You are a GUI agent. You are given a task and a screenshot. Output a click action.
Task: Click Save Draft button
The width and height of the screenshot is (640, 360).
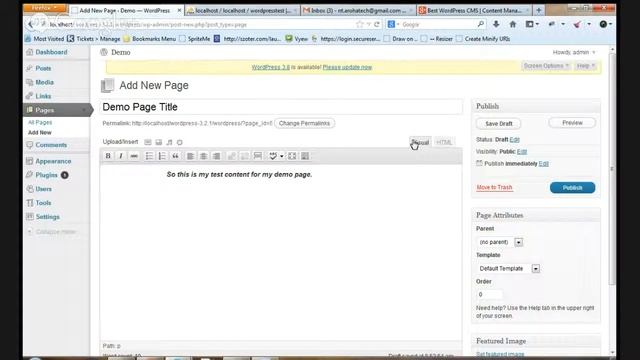pyautogui.click(x=498, y=124)
